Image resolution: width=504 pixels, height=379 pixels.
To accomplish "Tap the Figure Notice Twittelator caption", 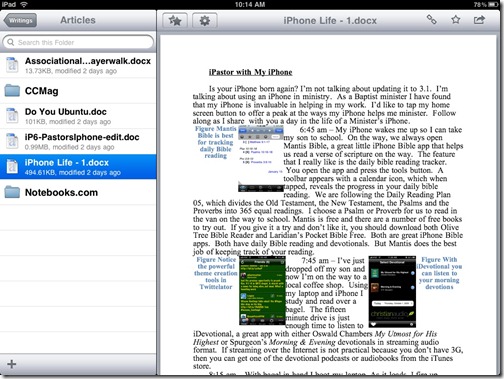I will [x=216, y=273].
